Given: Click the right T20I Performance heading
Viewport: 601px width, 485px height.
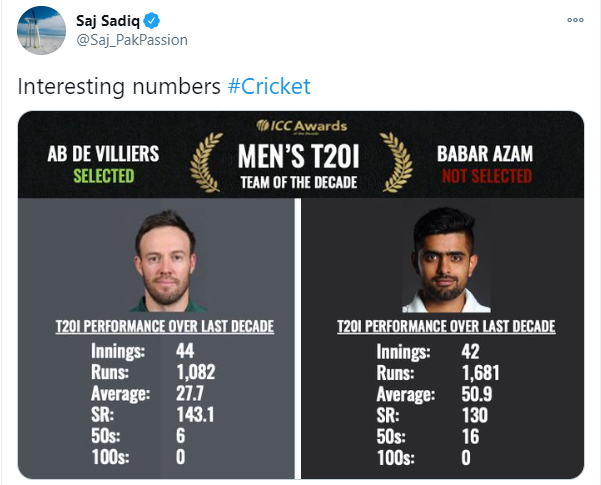Looking at the screenshot, I should (x=446, y=326).
